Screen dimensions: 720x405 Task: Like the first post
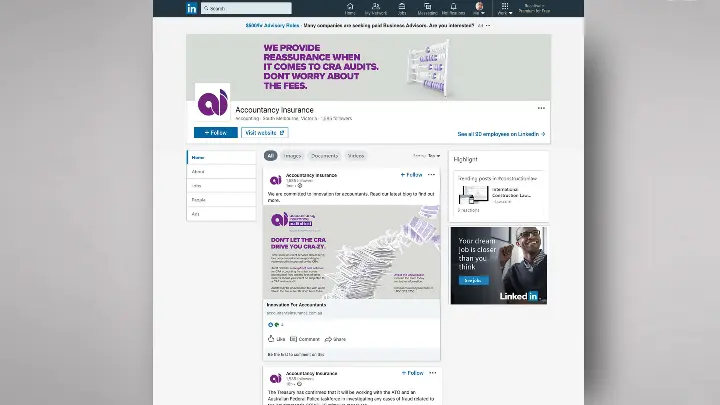[276, 339]
